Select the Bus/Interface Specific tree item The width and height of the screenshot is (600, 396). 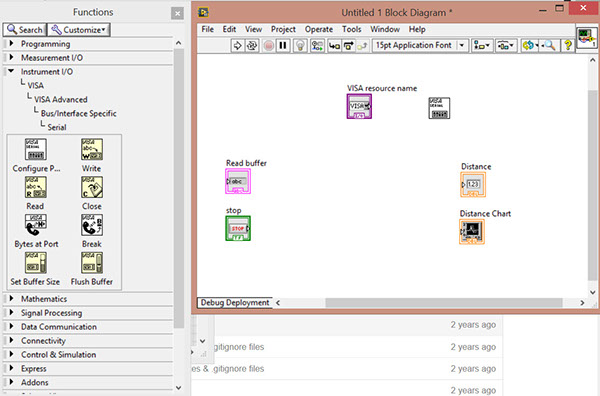pos(78,113)
